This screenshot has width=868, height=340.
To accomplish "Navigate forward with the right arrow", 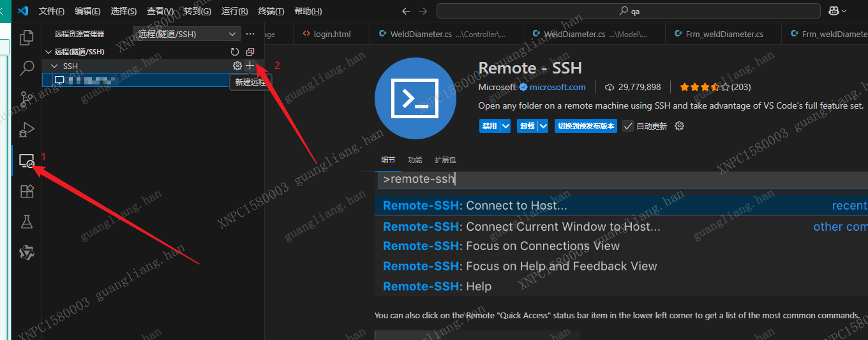I will point(423,11).
